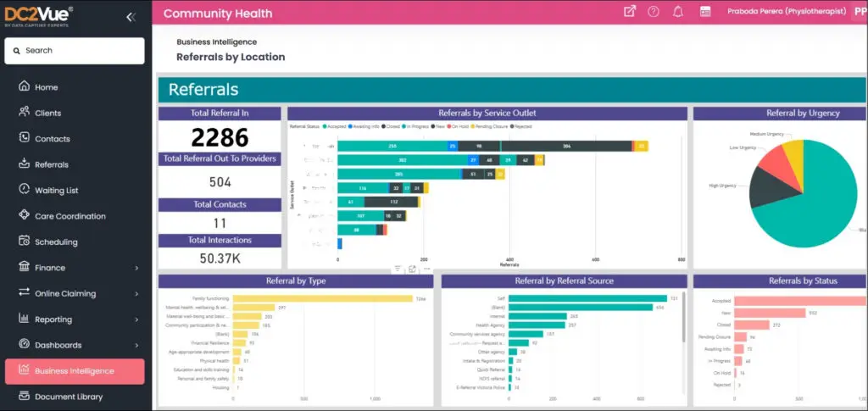
Task: Select Care Coordination in sidebar
Action: pos(70,216)
